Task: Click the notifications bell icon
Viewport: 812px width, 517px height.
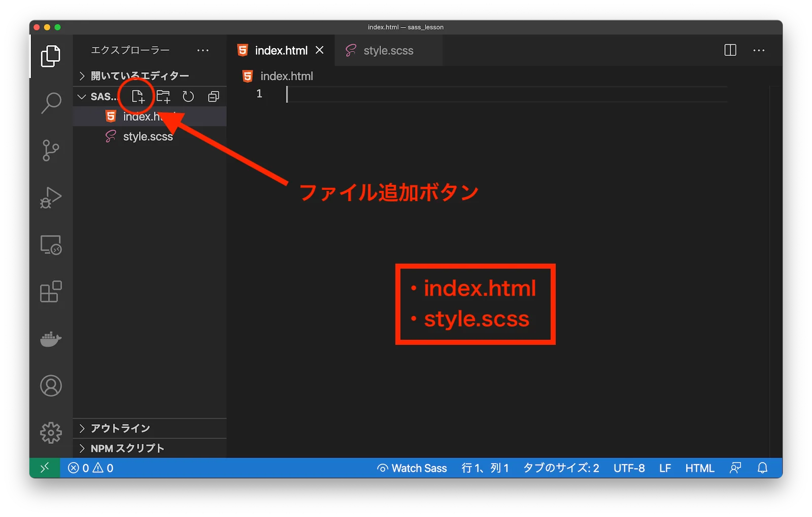Action: coord(762,468)
